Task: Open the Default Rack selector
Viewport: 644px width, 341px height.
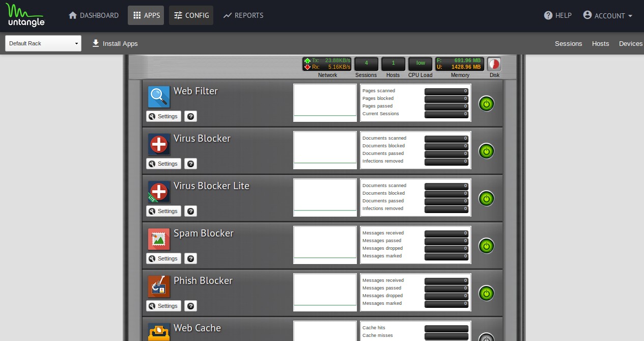Action: [x=43, y=43]
